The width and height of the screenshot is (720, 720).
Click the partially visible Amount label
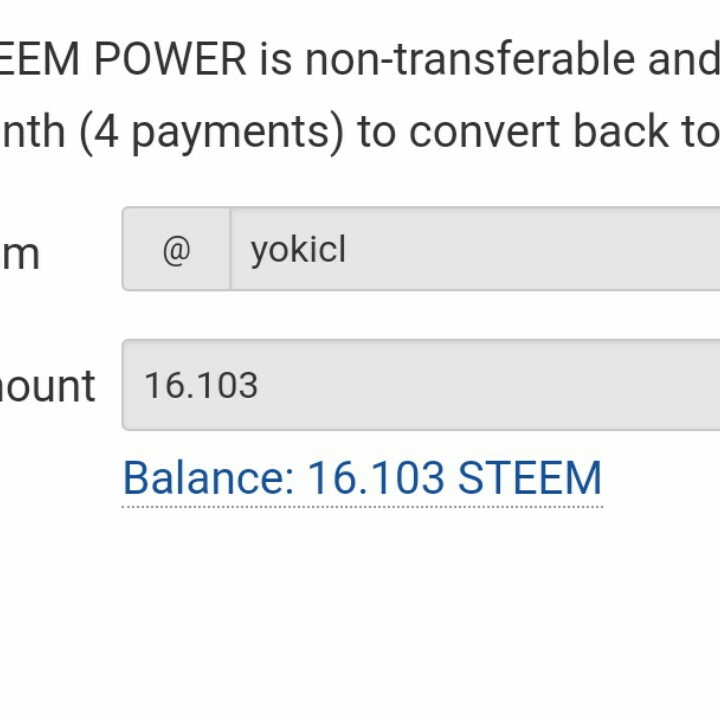point(48,386)
